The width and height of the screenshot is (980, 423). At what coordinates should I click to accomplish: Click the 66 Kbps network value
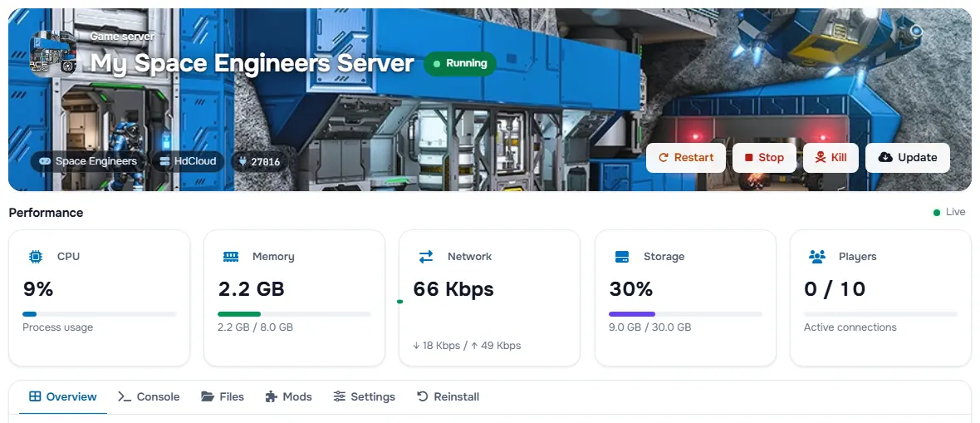tap(453, 289)
